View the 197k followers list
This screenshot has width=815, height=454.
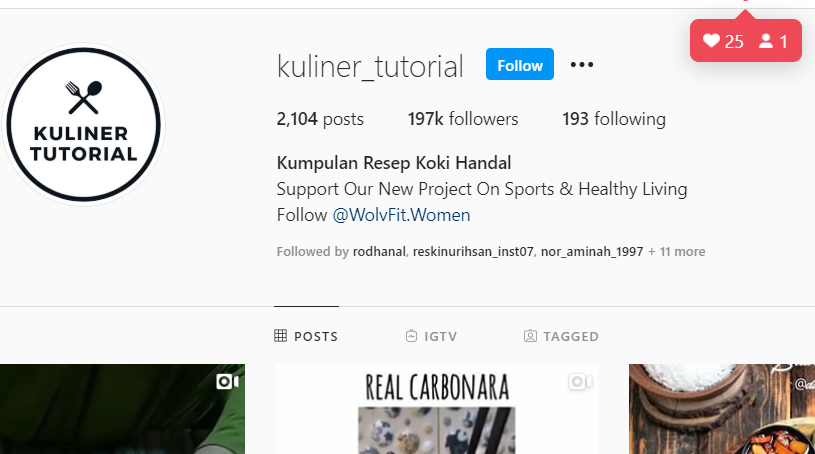point(463,119)
